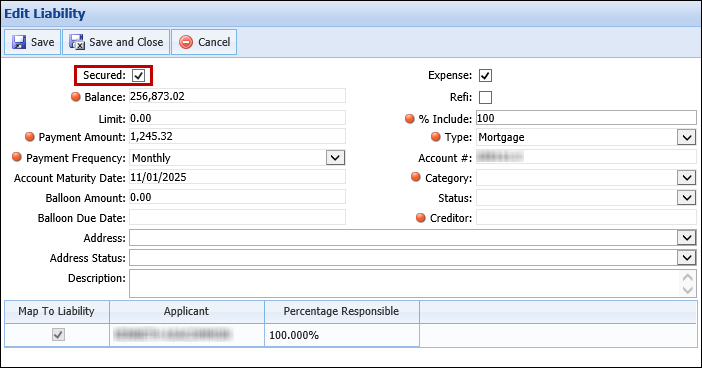Open the Category dropdown arrow
Viewport: 702px width, 368px height.
pyautogui.click(x=687, y=178)
